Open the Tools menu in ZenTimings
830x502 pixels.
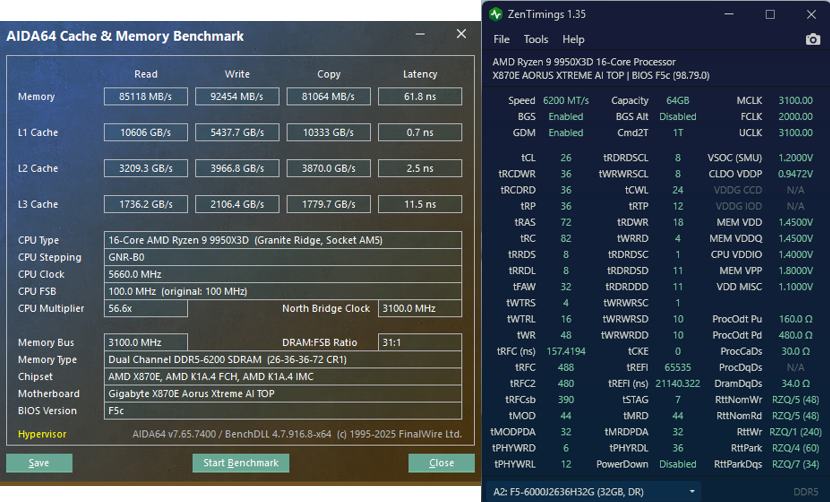pyautogui.click(x=536, y=39)
